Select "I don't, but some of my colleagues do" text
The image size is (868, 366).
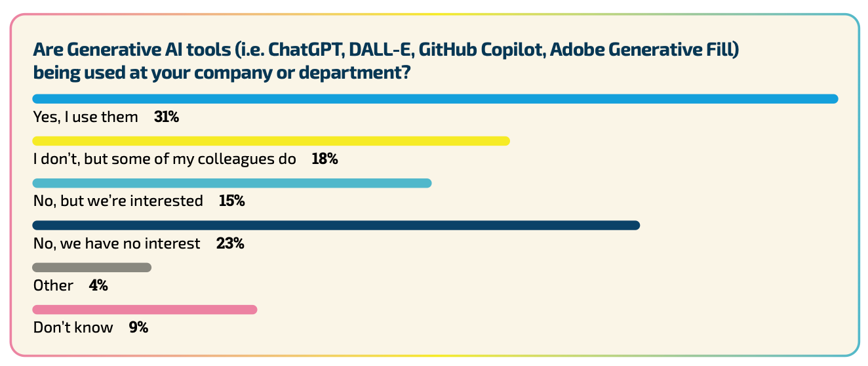tap(165, 159)
